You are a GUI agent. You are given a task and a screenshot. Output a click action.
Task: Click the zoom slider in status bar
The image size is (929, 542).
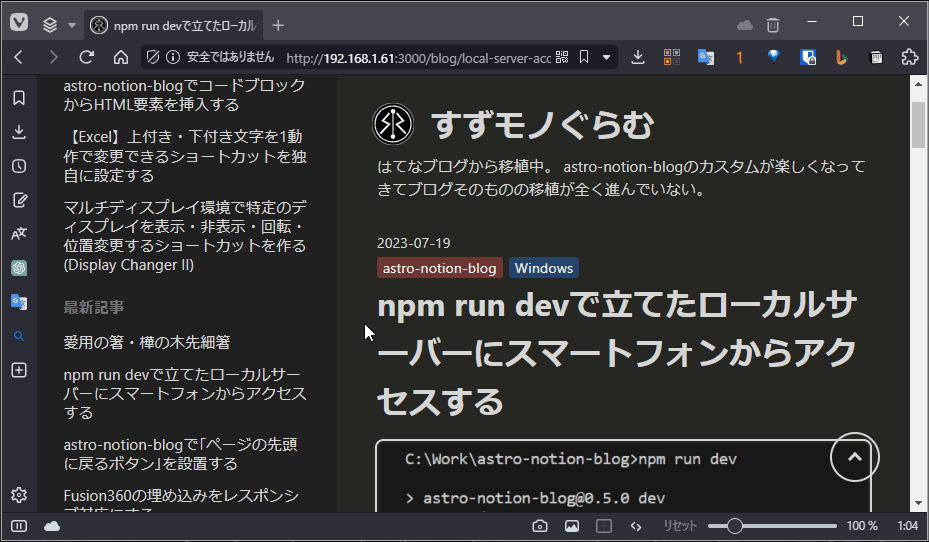point(772,526)
